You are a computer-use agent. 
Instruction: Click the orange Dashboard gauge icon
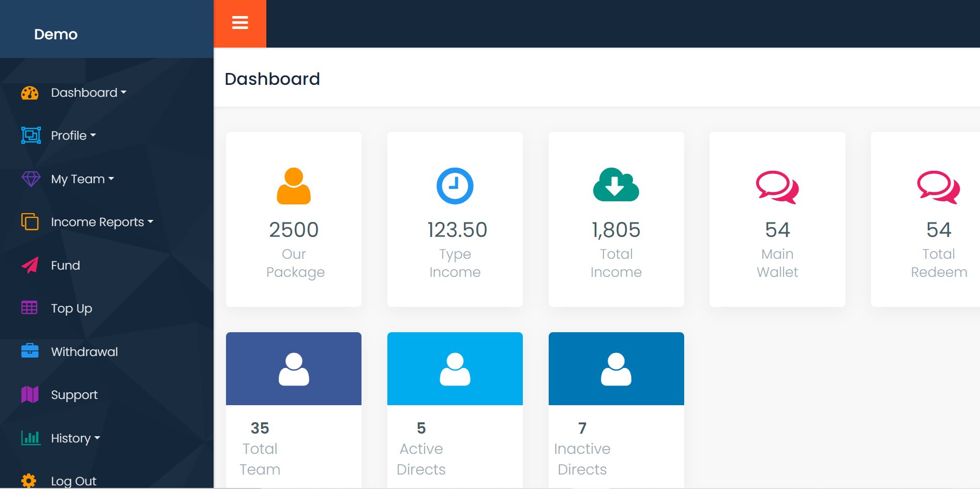click(30, 93)
